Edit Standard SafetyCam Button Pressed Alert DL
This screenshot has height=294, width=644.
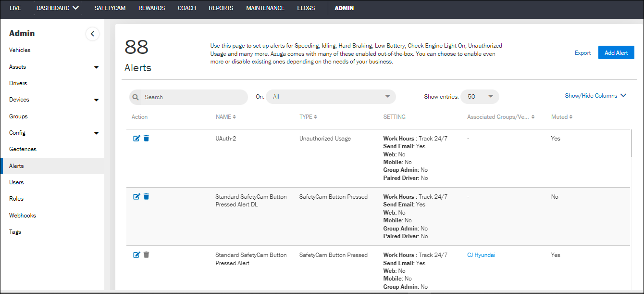tap(136, 197)
